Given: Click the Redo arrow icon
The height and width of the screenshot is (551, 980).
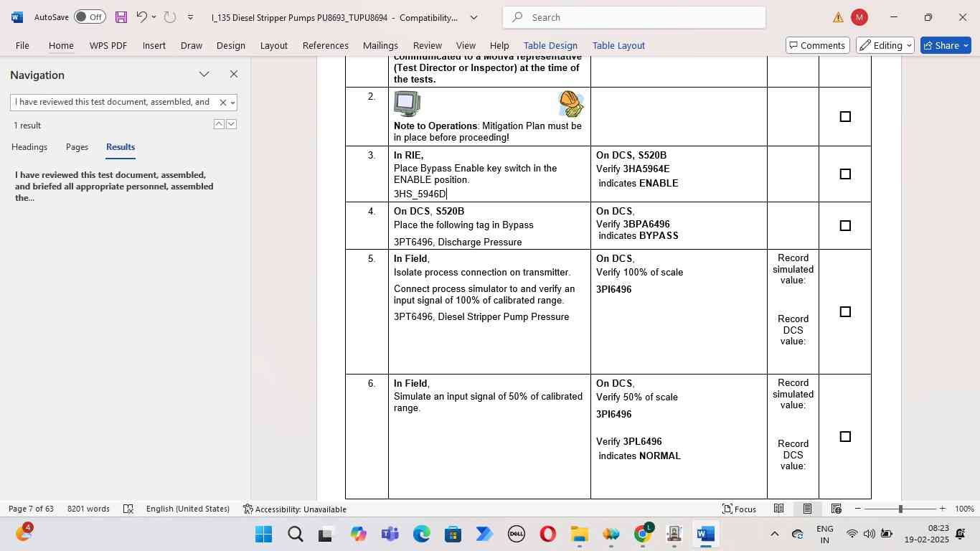Looking at the screenshot, I should pyautogui.click(x=170, y=17).
